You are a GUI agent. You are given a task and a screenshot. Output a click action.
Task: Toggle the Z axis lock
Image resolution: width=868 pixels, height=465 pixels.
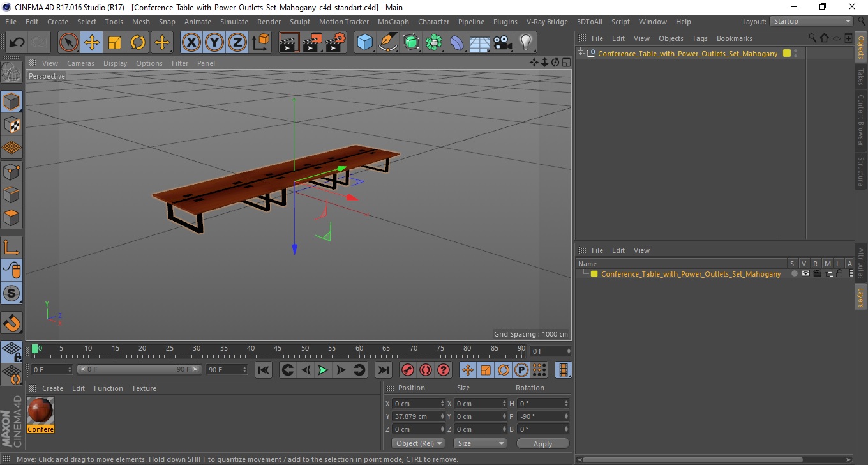(237, 43)
